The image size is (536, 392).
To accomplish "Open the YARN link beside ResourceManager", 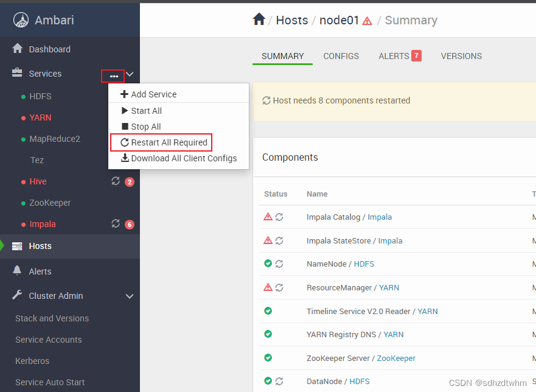I will 389,288.
